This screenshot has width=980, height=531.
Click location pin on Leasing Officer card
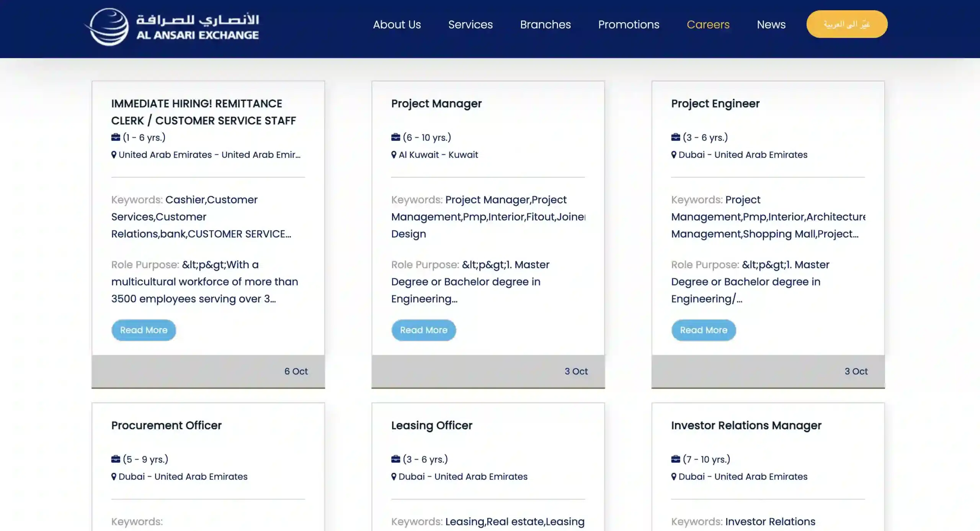394,477
